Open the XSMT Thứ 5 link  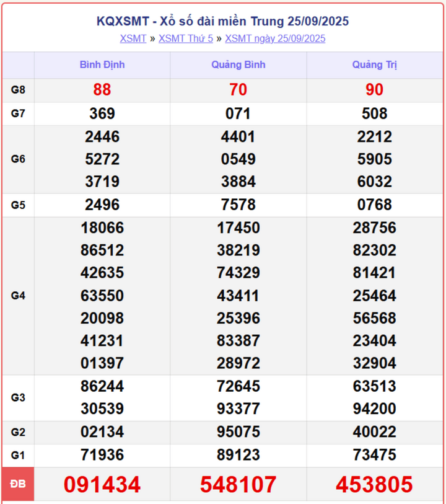coord(186,38)
